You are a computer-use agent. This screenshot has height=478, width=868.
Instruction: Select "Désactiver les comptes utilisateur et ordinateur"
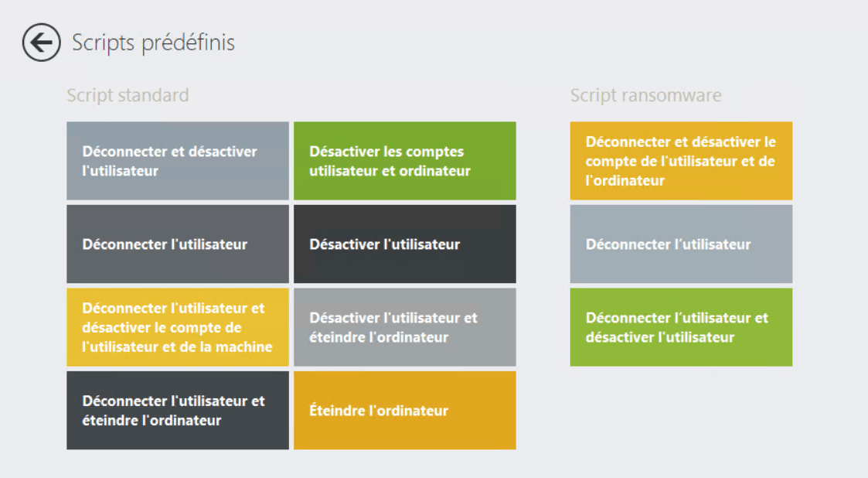coord(405,160)
